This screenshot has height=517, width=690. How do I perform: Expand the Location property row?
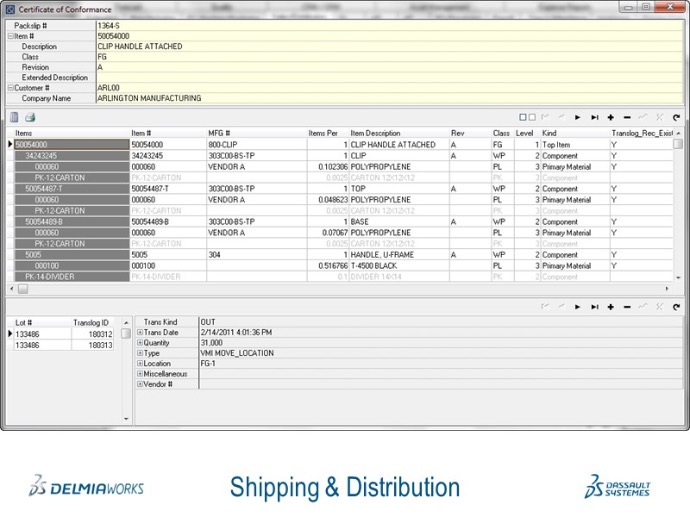pyautogui.click(x=140, y=364)
